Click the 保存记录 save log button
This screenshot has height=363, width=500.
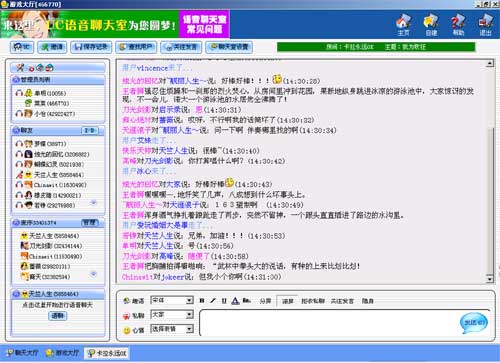tap(91, 47)
